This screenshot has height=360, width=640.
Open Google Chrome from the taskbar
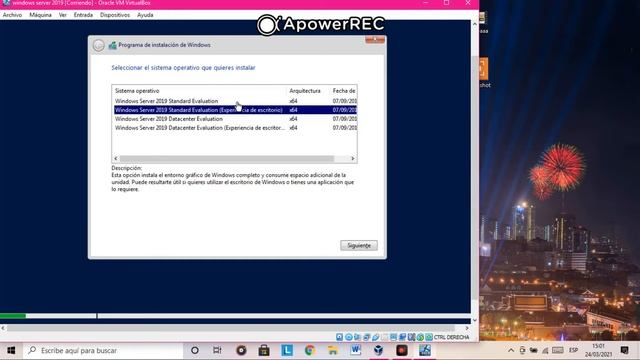[x=310, y=350]
